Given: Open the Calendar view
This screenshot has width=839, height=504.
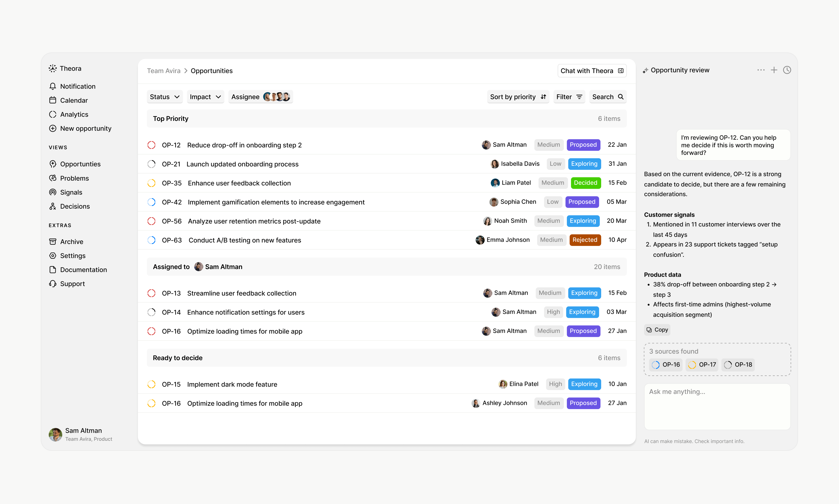Looking at the screenshot, I should coord(74,100).
